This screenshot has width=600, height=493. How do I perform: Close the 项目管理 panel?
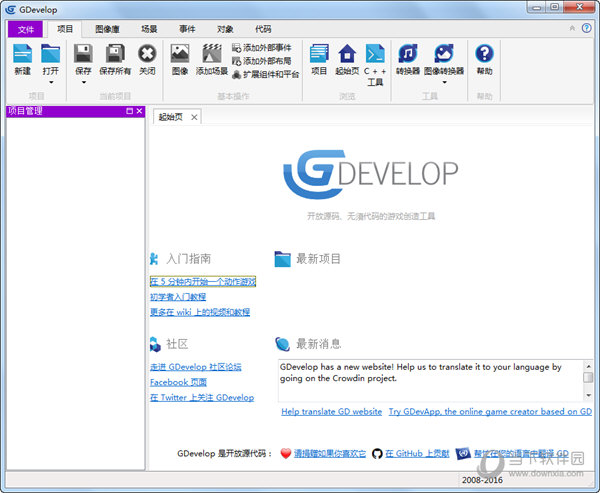pos(139,111)
